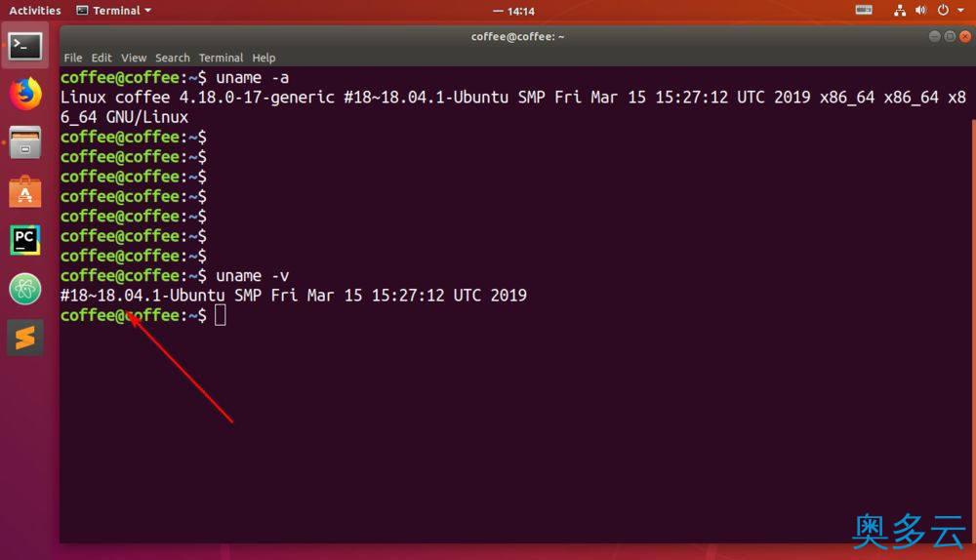Click the terminal cursor at the last prompt
The height and width of the screenshot is (560, 976).
click(x=221, y=315)
